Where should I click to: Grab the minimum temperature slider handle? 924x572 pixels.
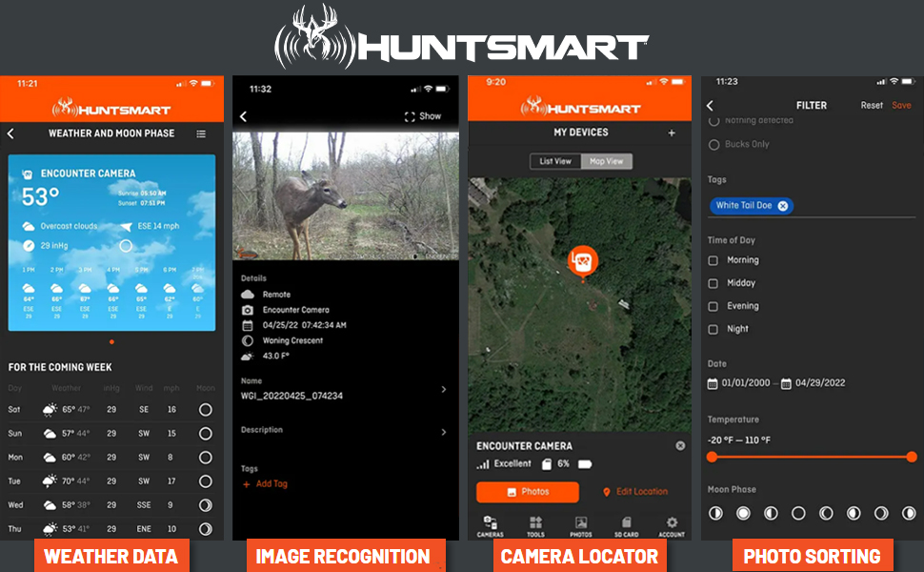(x=712, y=457)
